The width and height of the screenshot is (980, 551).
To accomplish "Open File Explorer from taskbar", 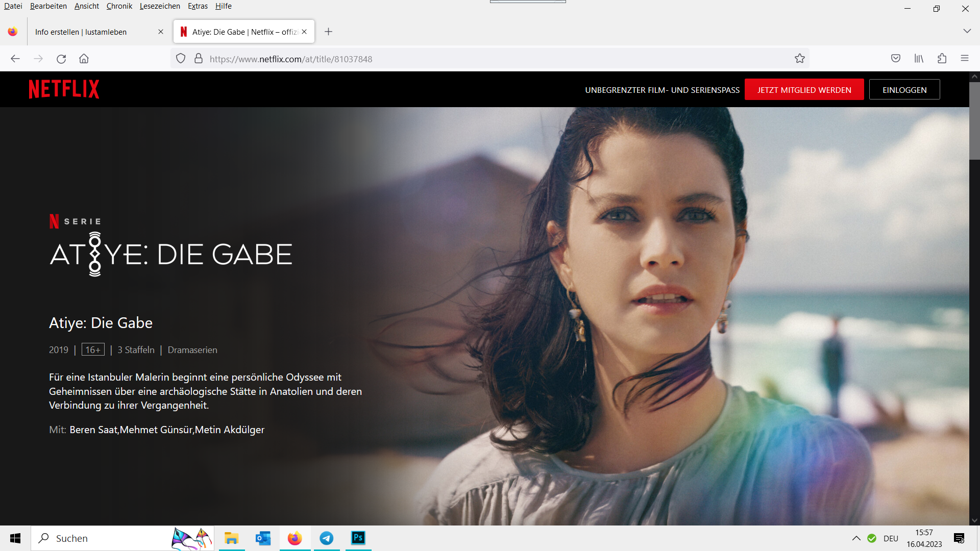I will [x=232, y=538].
